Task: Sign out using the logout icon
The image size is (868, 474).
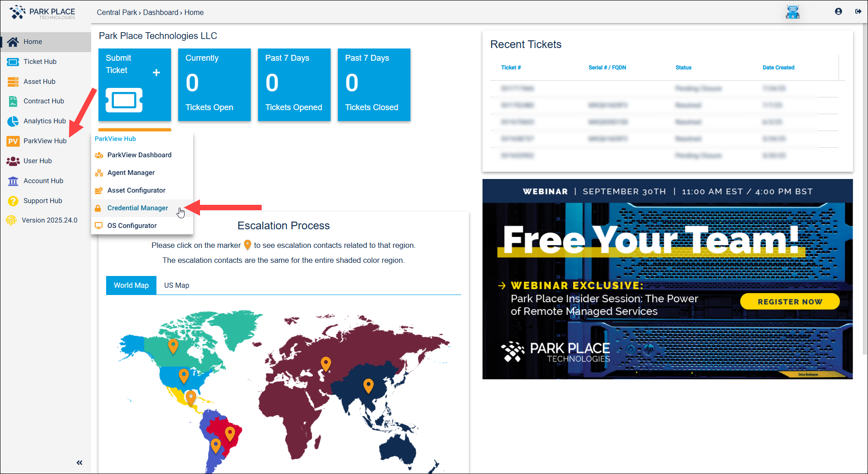Action: tap(858, 12)
